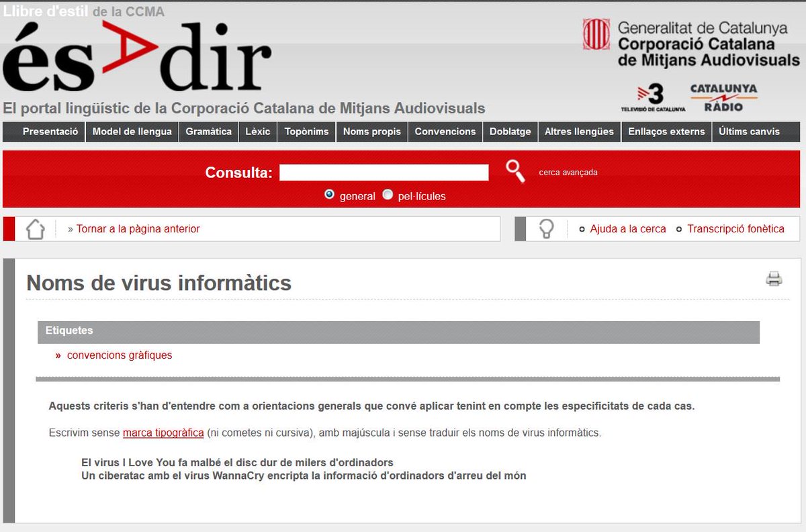Open 'Ajuda a la cerca' link
The image size is (806, 532).
[x=628, y=229]
